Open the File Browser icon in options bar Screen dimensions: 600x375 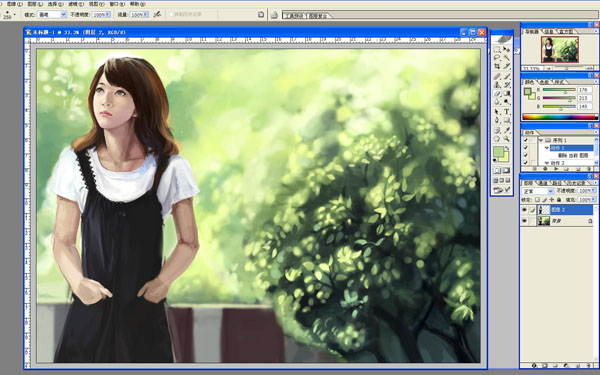(274, 15)
